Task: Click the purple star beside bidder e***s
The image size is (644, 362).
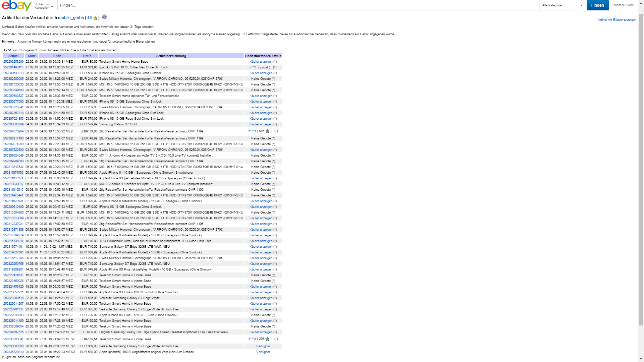Action: [x=267, y=131]
